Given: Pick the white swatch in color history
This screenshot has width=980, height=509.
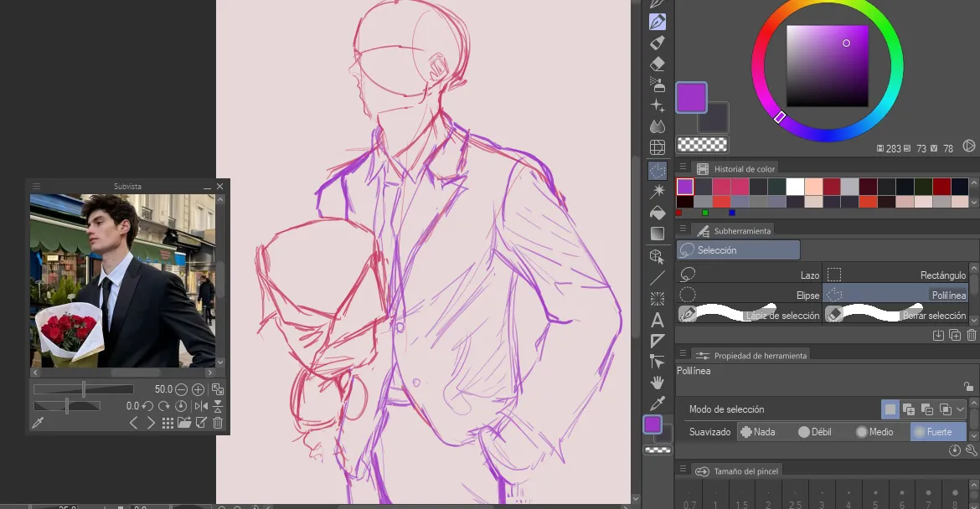Looking at the screenshot, I should [x=795, y=186].
